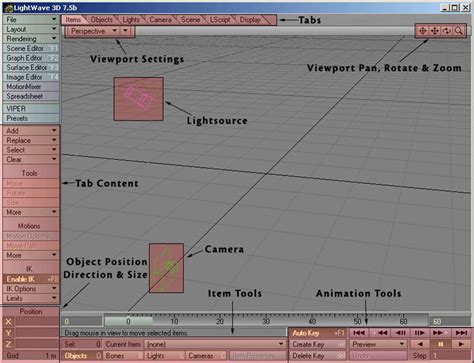Image resolution: width=474 pixels, height=363 pixels.
Task: Toggle Auto Key on or off
Action: (x=318, y=333)
